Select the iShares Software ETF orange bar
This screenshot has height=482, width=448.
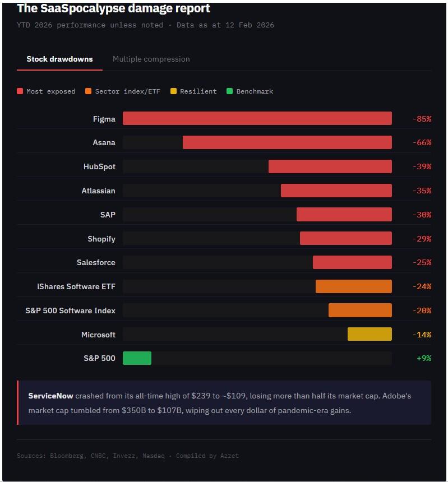click(x=353, y=286)
